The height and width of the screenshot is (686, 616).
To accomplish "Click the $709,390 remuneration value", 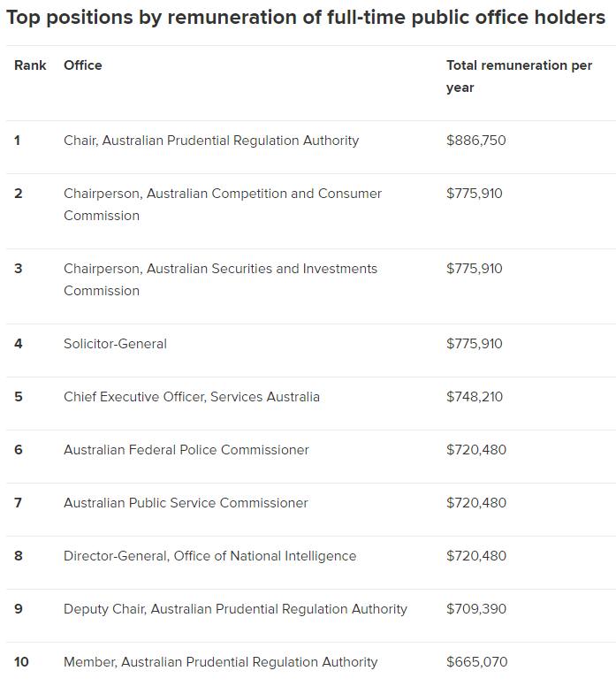I will coord(476,609).
